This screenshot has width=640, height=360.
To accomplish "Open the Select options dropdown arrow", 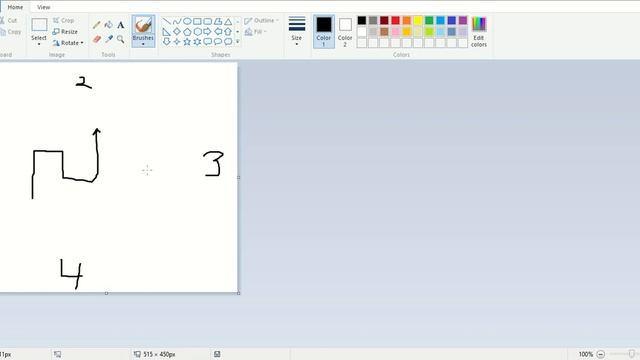I will click(x=39, y=44).
